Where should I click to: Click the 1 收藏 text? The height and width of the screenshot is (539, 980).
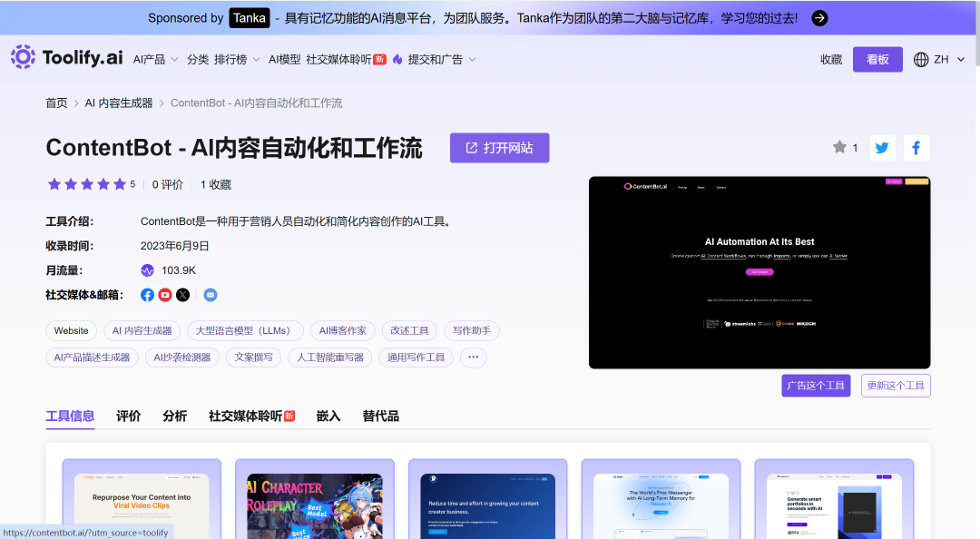tap(216, 184)
